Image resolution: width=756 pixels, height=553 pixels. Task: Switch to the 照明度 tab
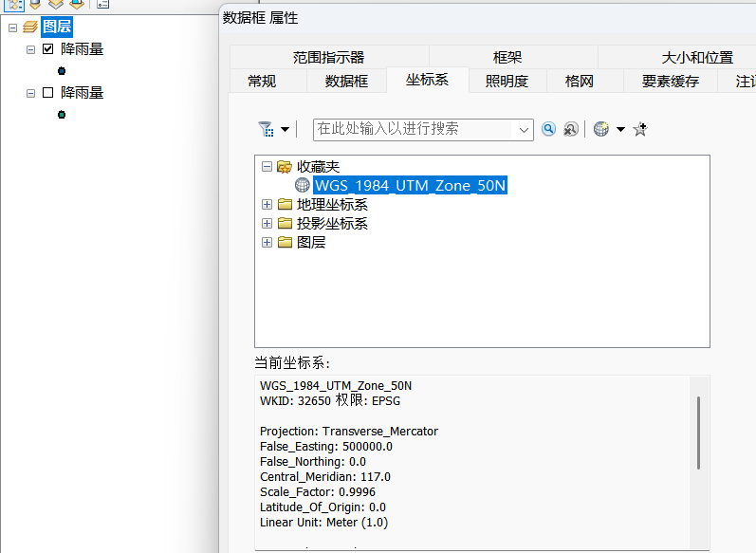pyautogui.click(x=507, y=81)
